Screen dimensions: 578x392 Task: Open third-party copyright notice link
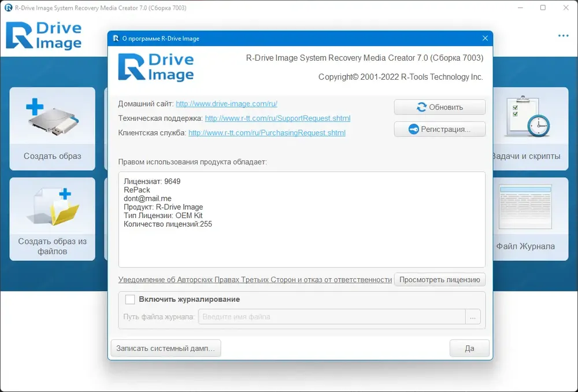click(x=255, y=279)
